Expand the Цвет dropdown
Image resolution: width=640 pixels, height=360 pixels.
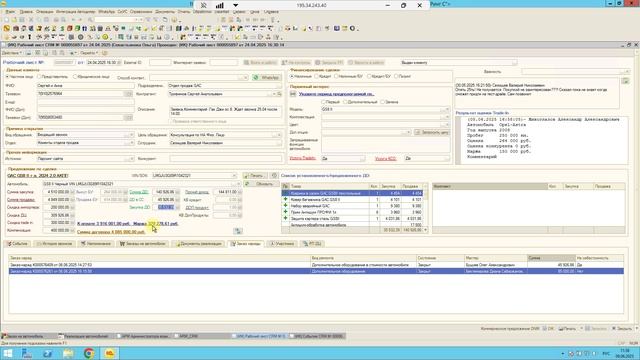[x=447, y=124]
